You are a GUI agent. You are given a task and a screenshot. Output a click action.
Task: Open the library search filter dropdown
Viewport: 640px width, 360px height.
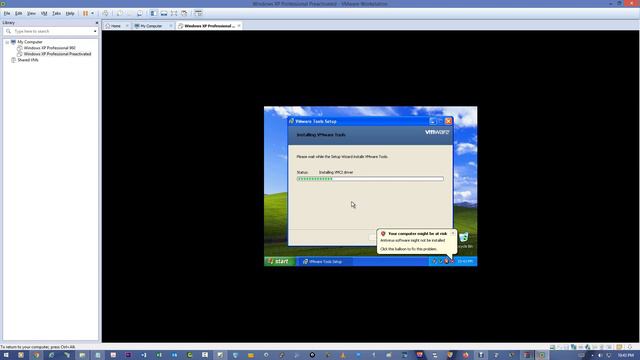coord(95,31)
